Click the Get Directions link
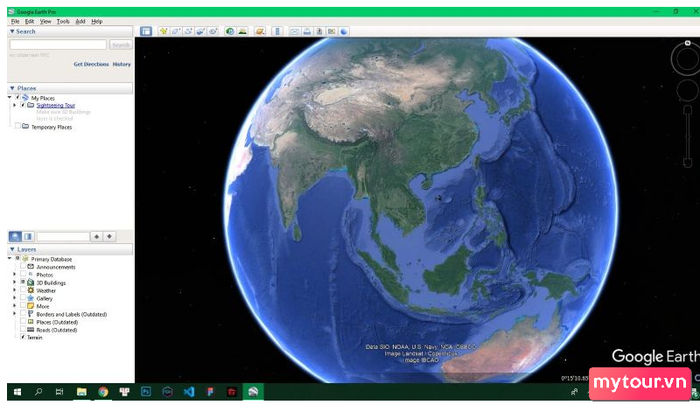This screenshot has width=700, height=411. [x=91, y=64]
